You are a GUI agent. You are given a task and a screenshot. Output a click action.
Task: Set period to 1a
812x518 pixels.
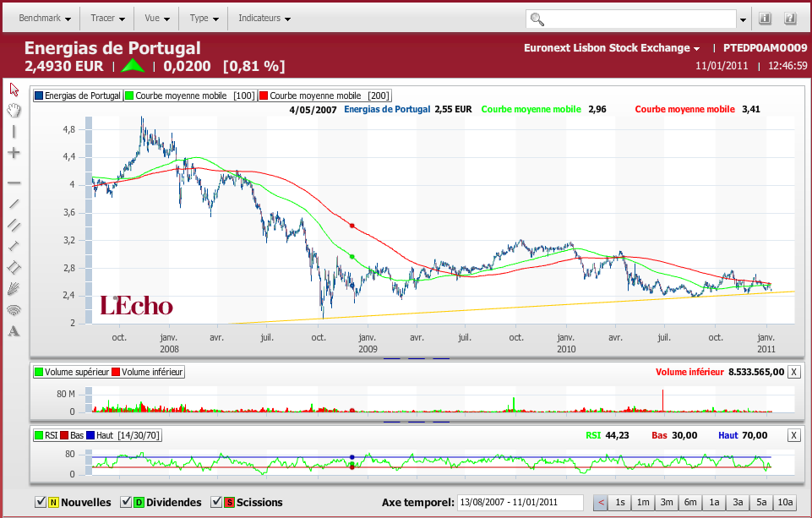coord(714,502)
